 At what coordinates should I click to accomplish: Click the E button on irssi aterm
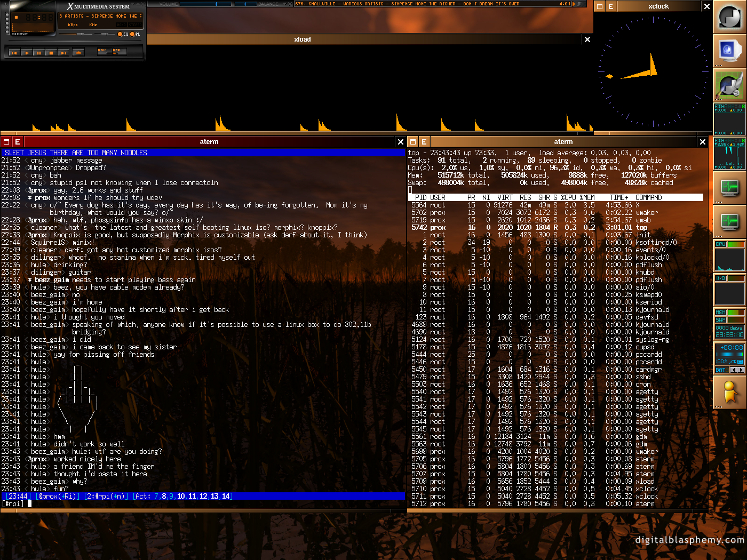[18, 142]
